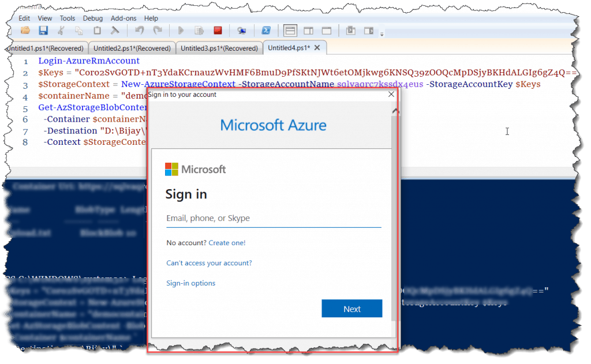Toggle Show Script Pane Maximized view
Viewport: 591px width, 364px height.
[326, 30]
